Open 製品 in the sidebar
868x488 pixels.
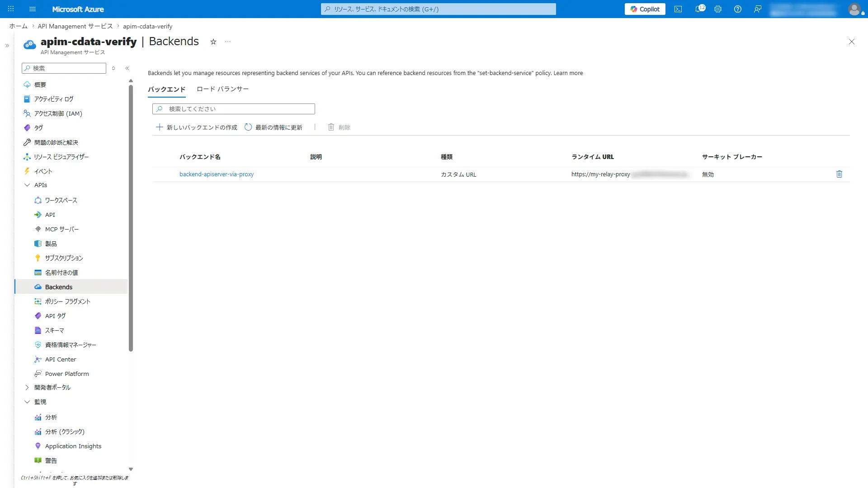51,244
